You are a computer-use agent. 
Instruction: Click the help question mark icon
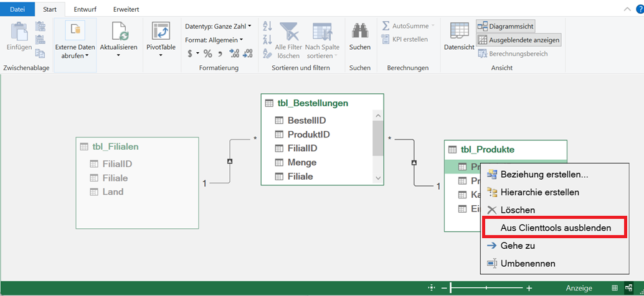[640, 9]
